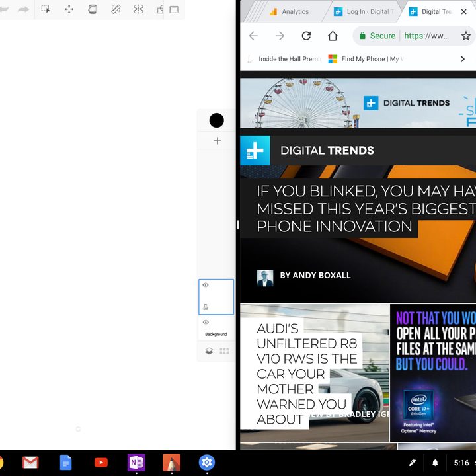Click the partially hidden shape tool icon

[x=160, y=9]
